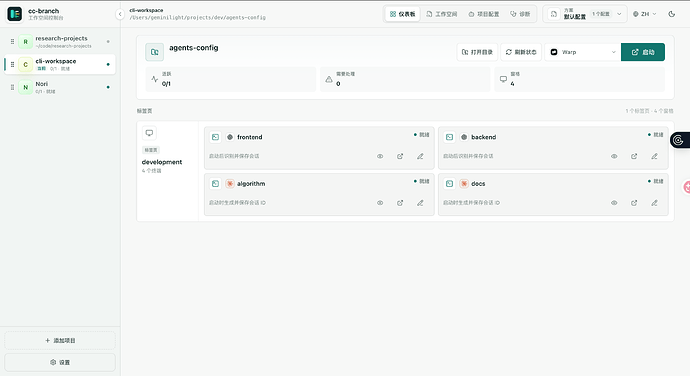Viewport: 690px width, 376px height.
Task: Click the development tab monitor icon
Action: tap(149, 133)
